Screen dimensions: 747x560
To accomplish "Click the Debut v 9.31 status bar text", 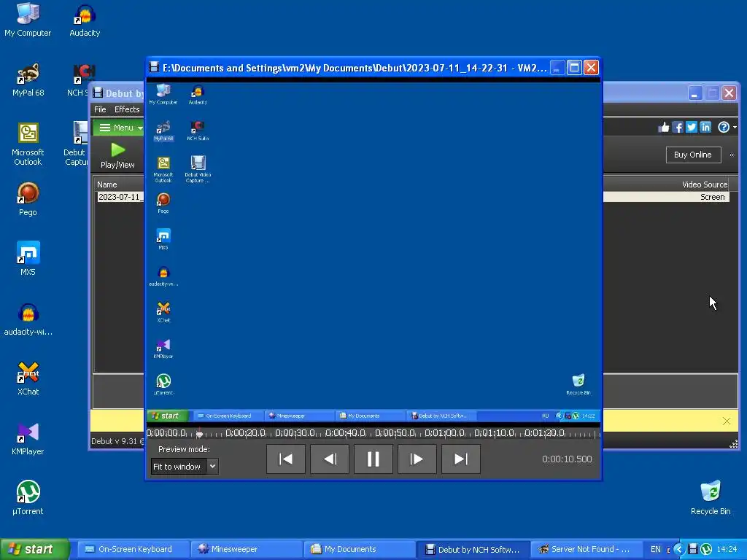I will [117, 441].
